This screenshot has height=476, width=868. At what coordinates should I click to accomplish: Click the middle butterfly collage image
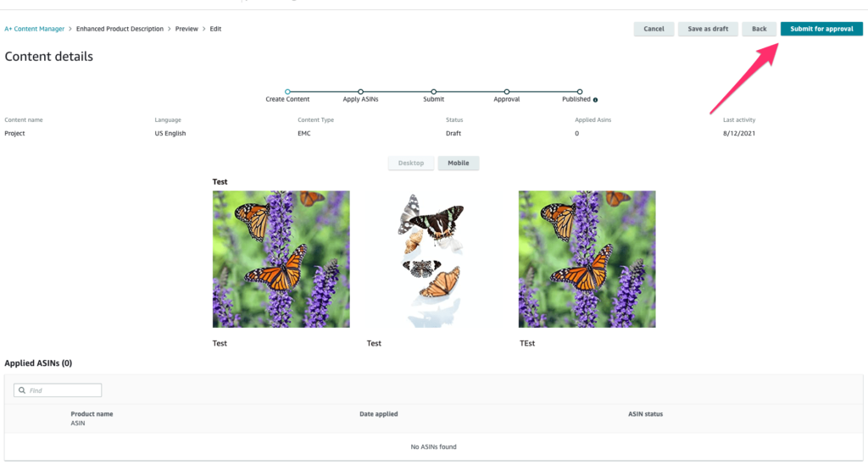[x=433, y=259]
